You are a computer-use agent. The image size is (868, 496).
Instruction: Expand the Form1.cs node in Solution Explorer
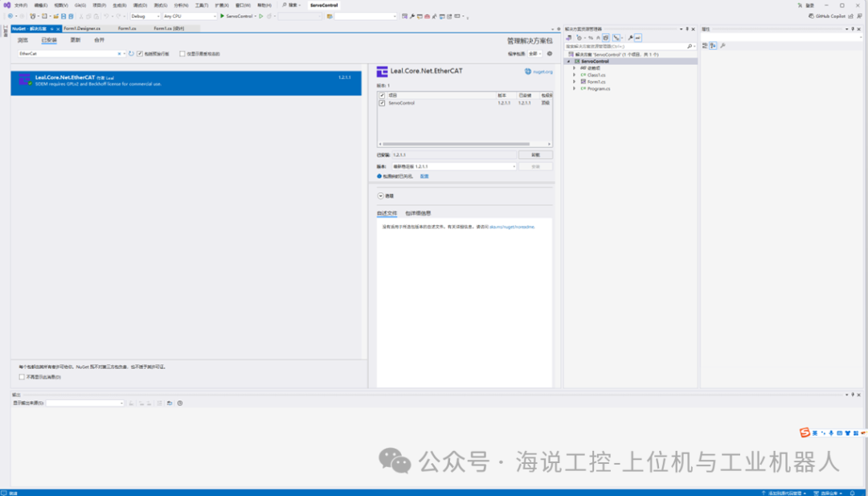[x=575, y=81]
